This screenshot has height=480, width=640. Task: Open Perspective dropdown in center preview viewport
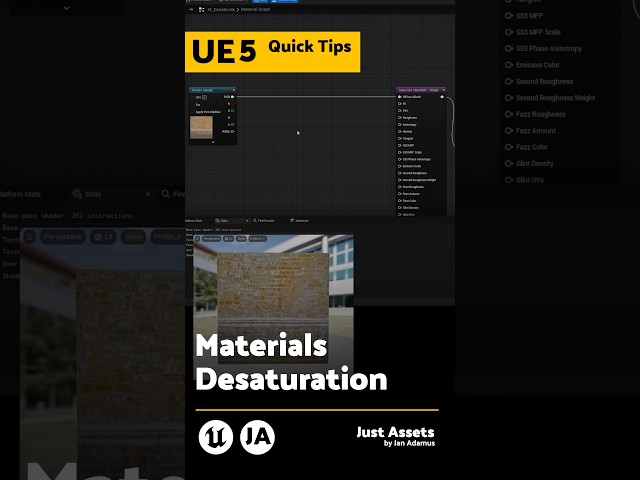[211, 239]
